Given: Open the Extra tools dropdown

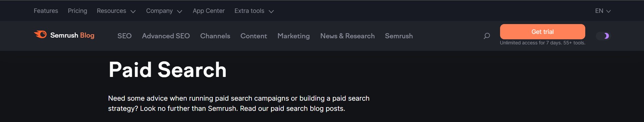Looking at the screenshot, I should pyautogui.click(x=254, y=11).
